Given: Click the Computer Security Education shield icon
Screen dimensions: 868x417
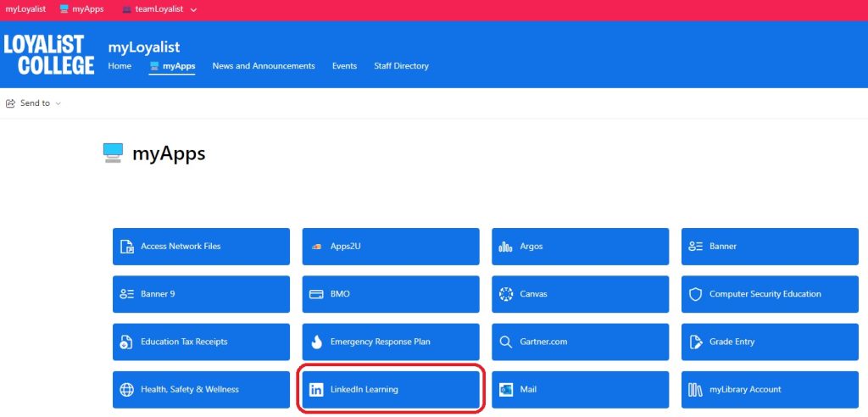Looking at the screenshot, I should 695,294.
